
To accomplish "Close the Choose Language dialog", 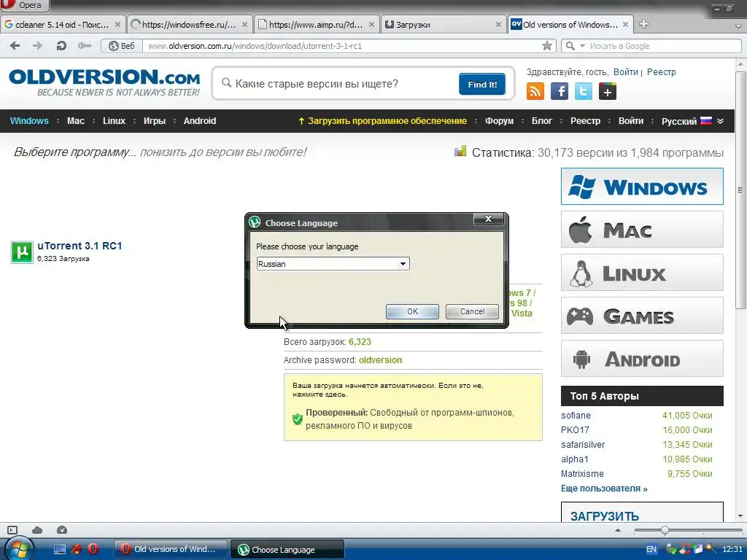I will coord(488,219).
